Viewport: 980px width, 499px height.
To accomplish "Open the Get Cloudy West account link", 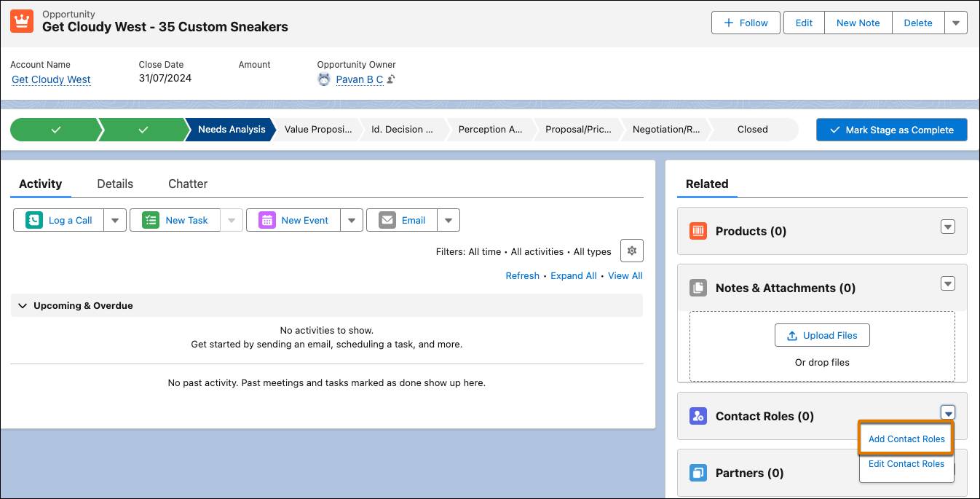I will click(51, 79).
